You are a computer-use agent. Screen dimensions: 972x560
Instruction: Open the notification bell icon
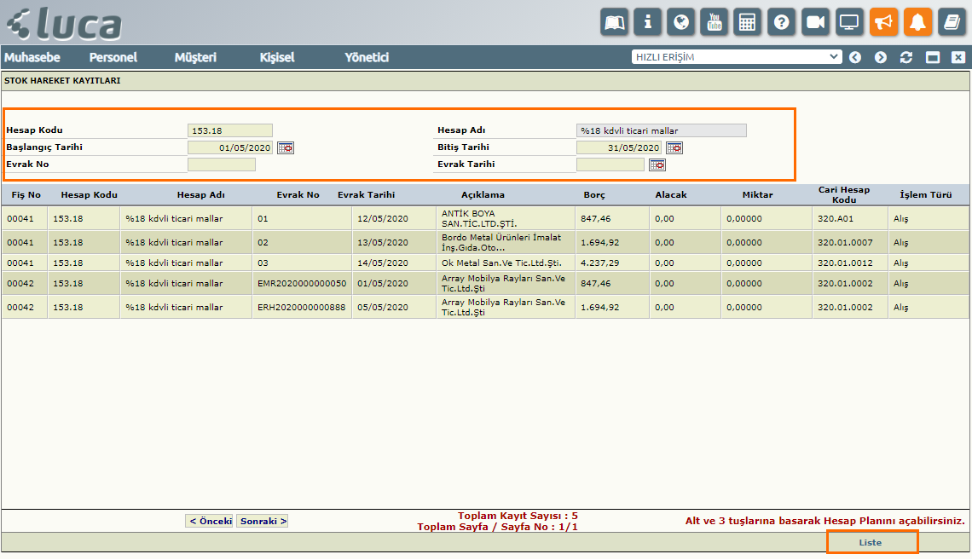click(917, 22)
